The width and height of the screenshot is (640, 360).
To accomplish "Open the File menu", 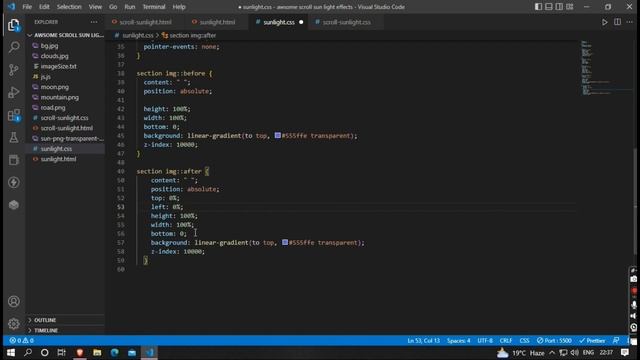I will click(27, 7).
